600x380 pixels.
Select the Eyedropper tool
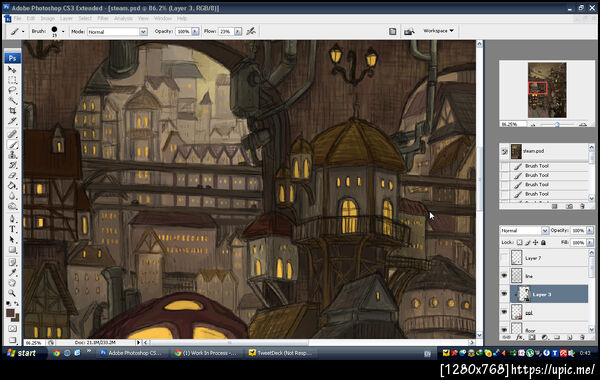click(12, 273)
